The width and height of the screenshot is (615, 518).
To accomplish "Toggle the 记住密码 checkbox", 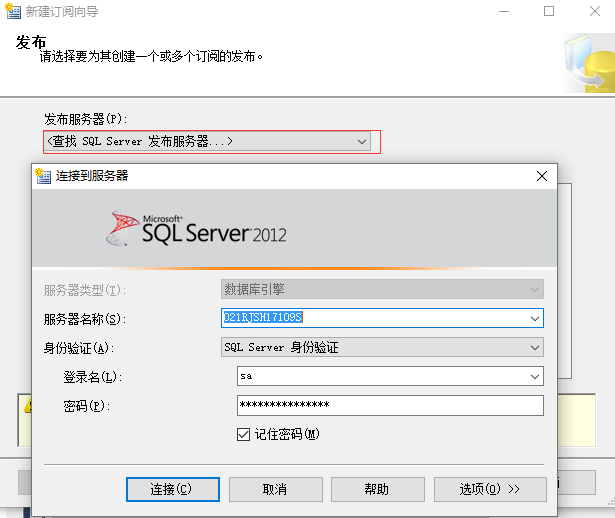I will pos(243,434).
